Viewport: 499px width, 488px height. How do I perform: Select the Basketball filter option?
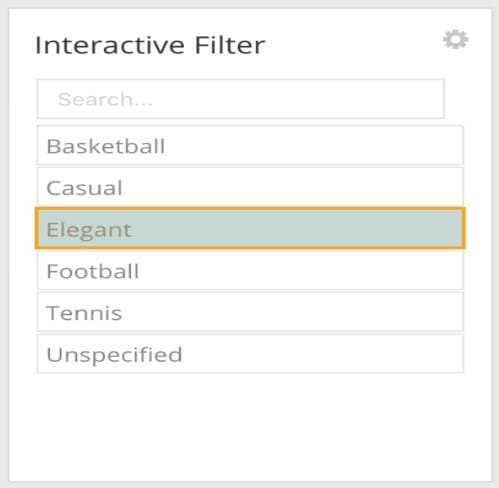[x=250, y=145]
